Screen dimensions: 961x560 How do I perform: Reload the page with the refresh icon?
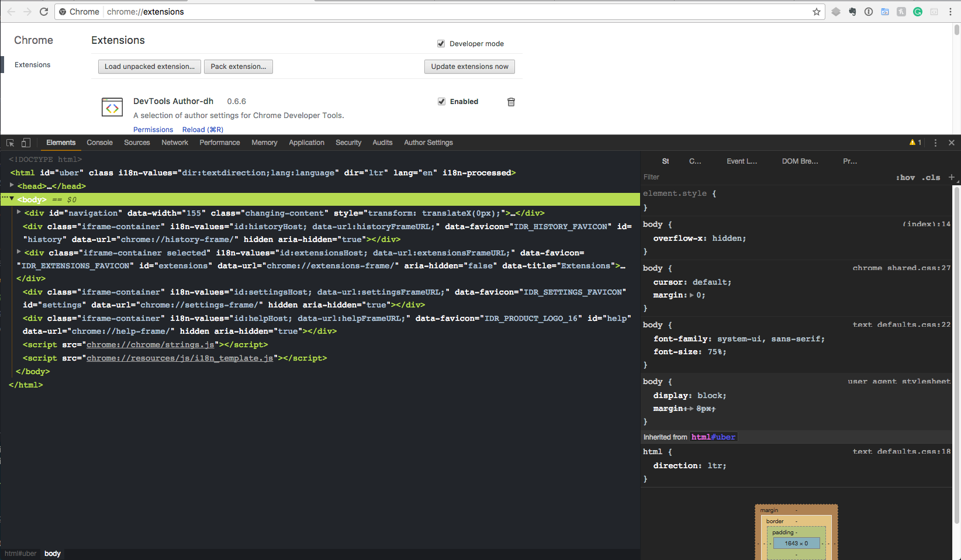coord(44,12)
